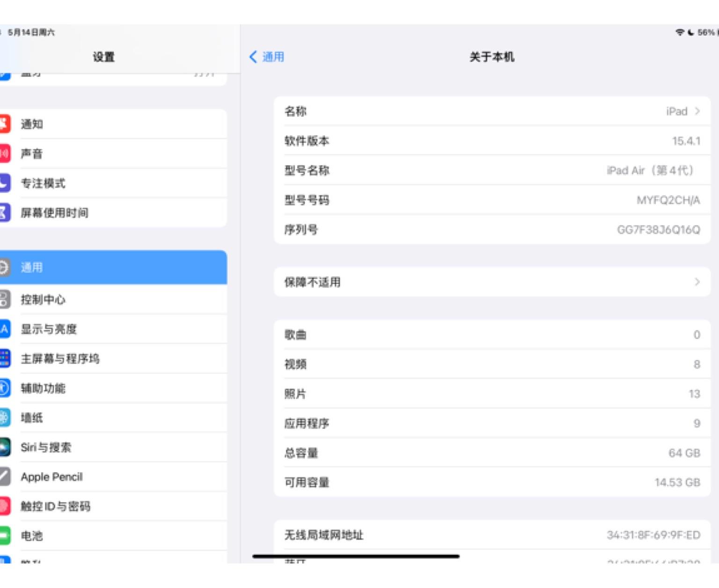Screen dimensions: 719x588
Task: Open the 墙纸 flower icon
Action: [4, 418]
